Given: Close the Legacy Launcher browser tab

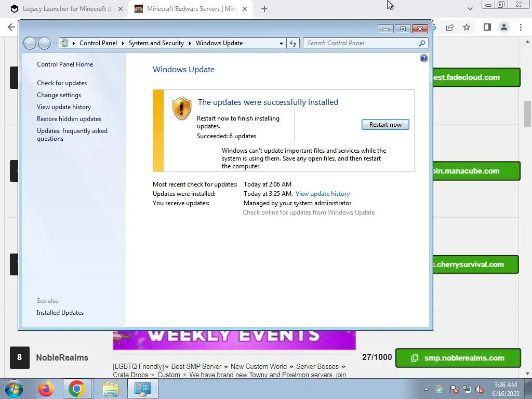Looking at the screenshot, I should pyautogui.click(x=121, y=9).
